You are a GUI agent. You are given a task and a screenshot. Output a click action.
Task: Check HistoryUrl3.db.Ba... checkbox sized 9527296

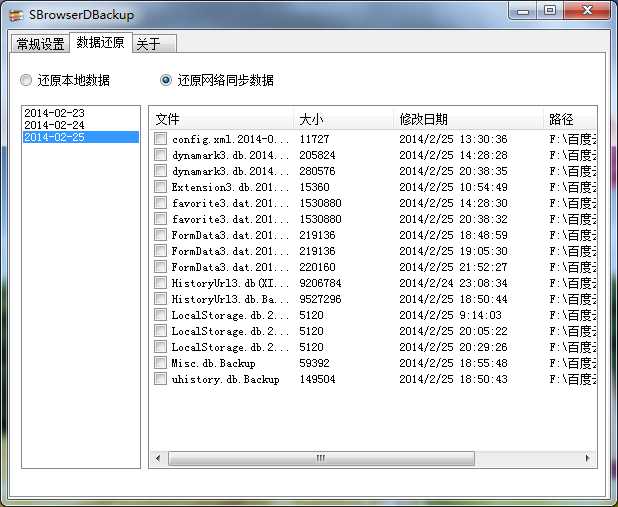click(160, 298)
